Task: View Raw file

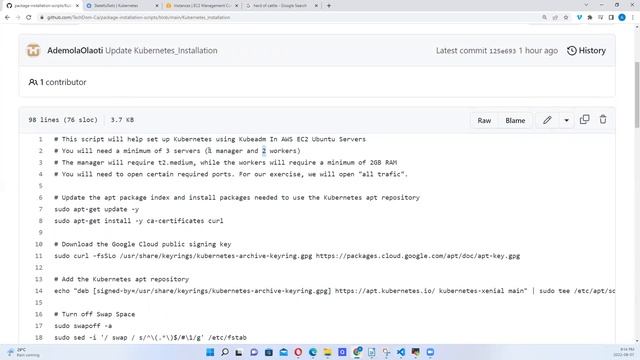Action: pyautogui.click(x=484, y=120)
